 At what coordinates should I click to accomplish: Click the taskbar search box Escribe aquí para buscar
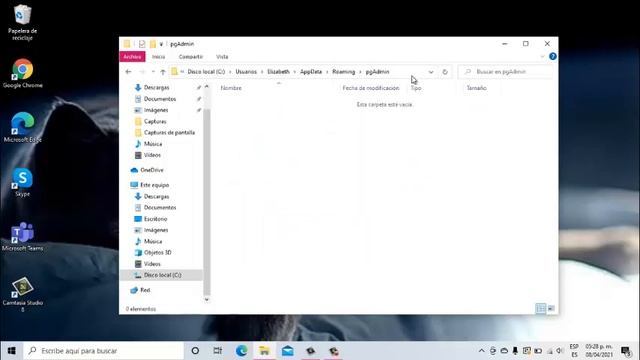104,351
